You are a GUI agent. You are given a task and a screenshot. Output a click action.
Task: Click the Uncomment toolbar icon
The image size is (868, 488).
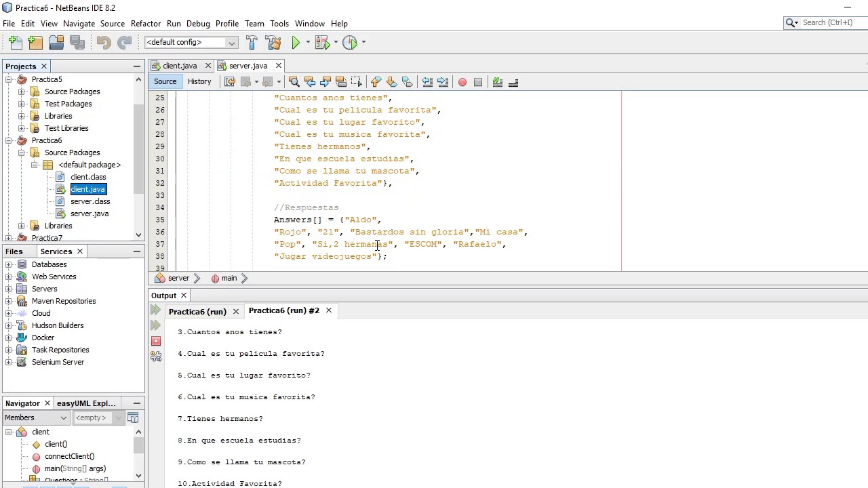pos(513,82)
